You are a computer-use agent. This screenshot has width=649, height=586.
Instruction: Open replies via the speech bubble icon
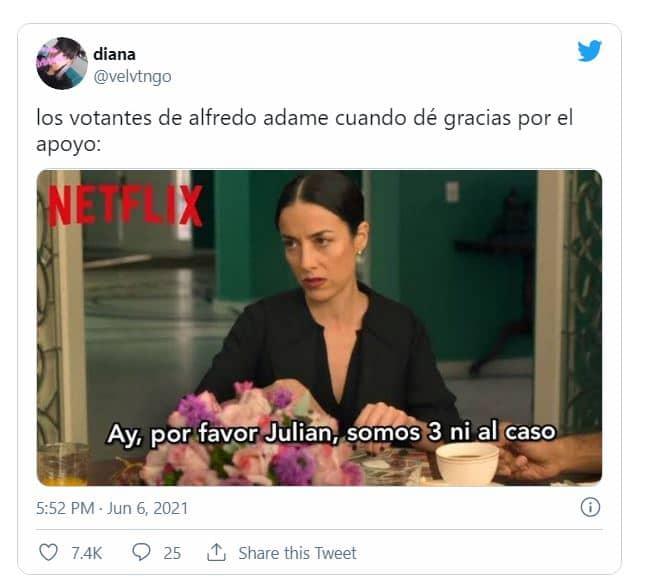click(141, 552)
